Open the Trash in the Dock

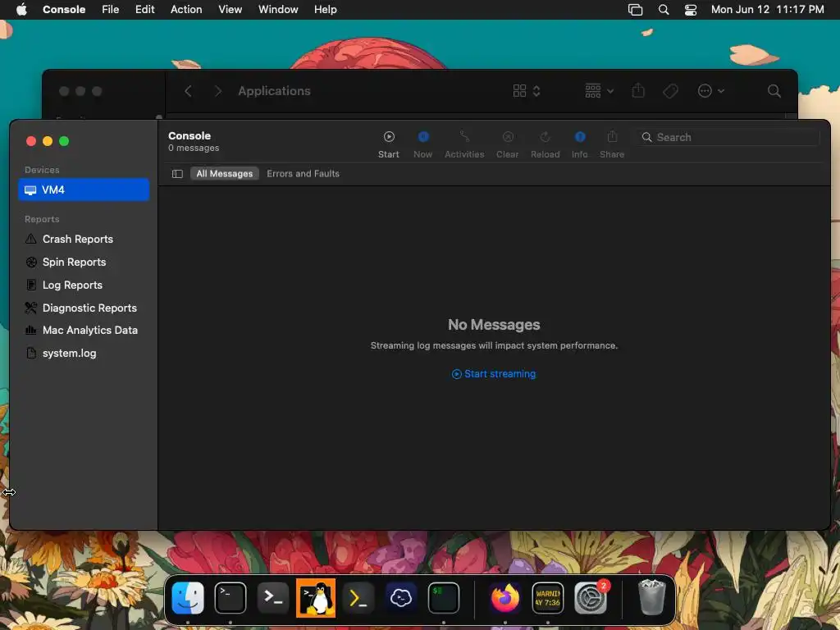(651, 598)
